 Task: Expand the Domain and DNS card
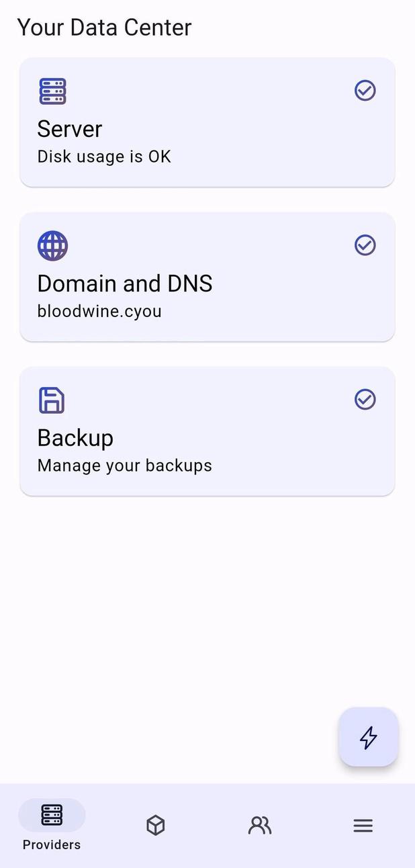[207, 277]
